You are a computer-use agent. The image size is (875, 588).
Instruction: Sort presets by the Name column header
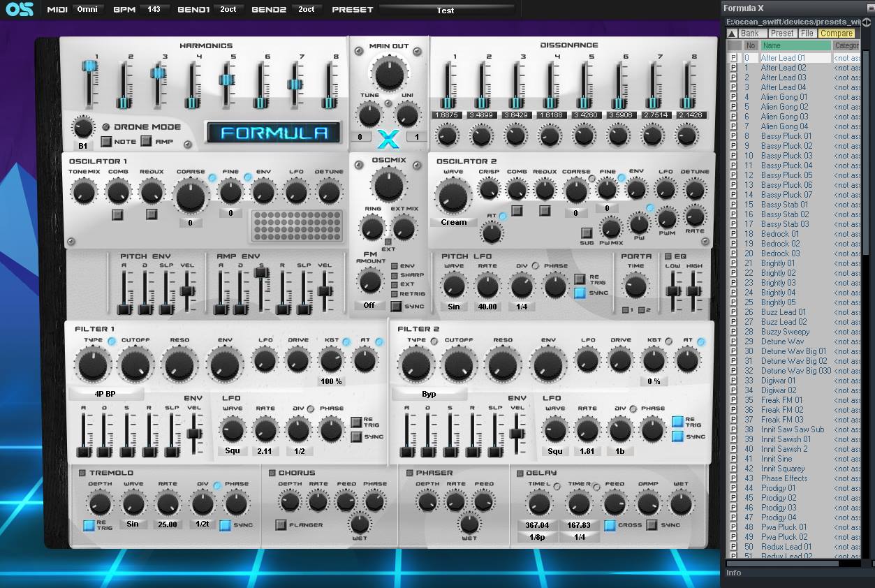click(x=795, y=46)
